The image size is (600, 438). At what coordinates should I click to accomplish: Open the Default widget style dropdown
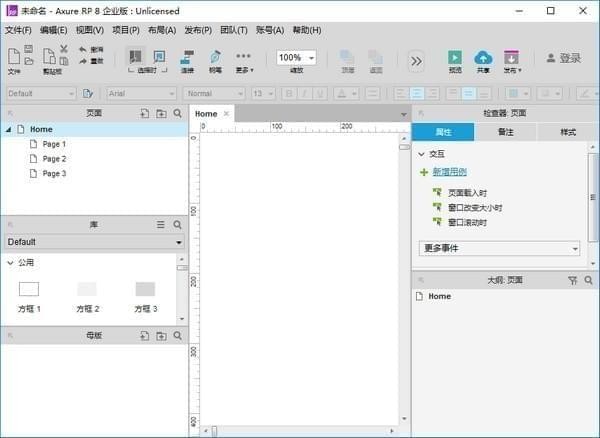click(x=41, y=94)
